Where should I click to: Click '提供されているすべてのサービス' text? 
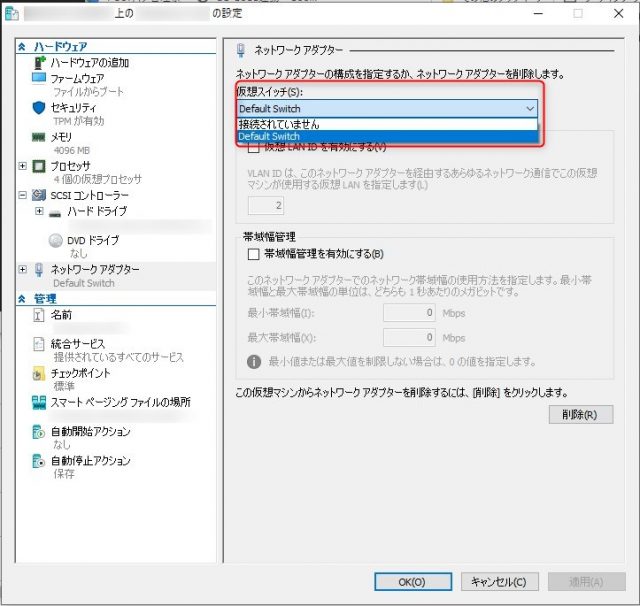click(119, 357)
